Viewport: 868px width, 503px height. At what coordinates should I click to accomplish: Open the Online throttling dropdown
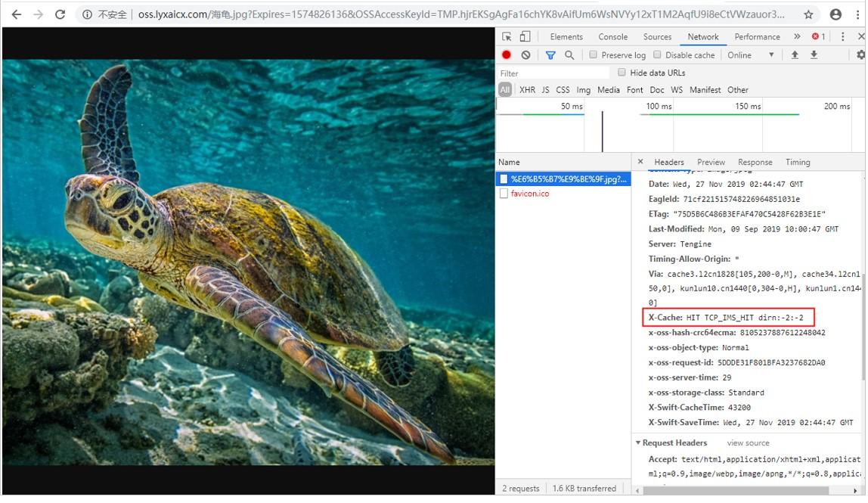click(x=751, y=55)
